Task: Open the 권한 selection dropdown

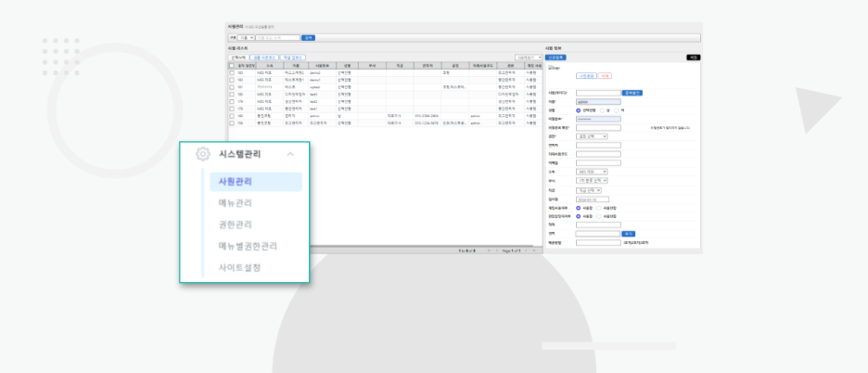Action: tap(592, 136)
